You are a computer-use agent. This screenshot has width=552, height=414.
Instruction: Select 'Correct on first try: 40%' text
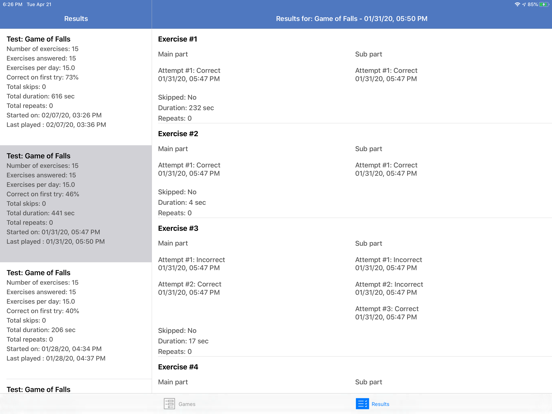(x=43, y=311)
